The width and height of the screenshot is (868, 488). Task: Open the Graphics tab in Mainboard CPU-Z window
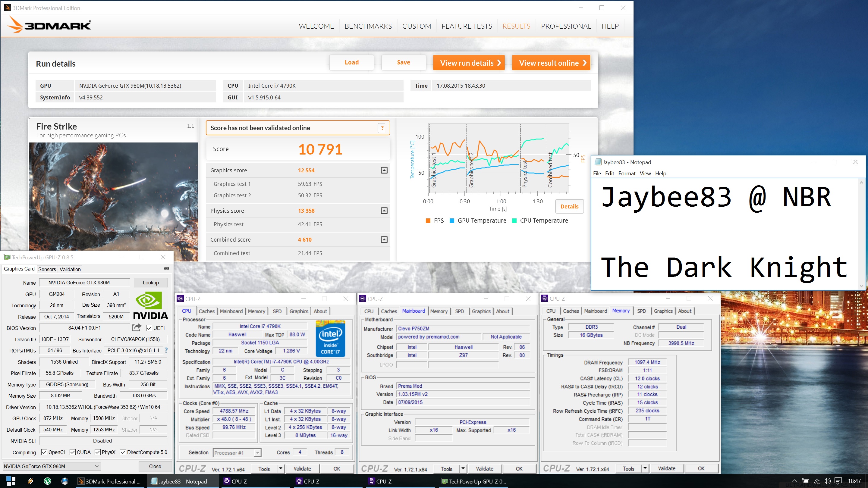click(481, 311)
